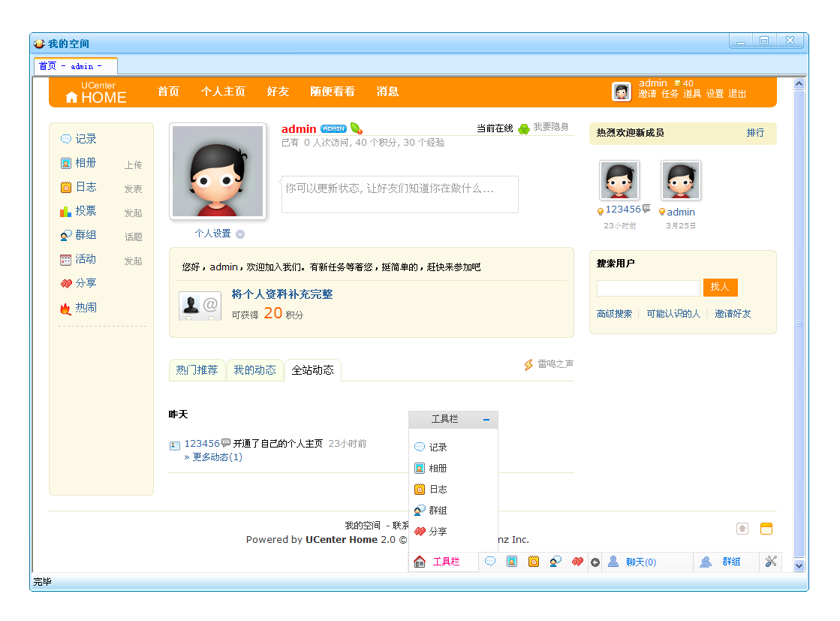This screenshot has height=621, width=840.
Task: Open 设置 in the header bar
Action: (x=715, y=94)
